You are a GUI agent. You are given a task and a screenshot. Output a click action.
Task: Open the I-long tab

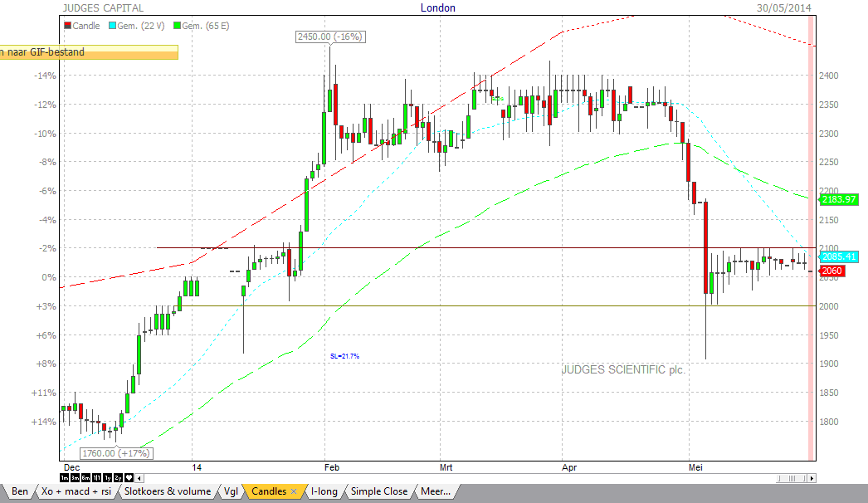(x=324, y=491)
